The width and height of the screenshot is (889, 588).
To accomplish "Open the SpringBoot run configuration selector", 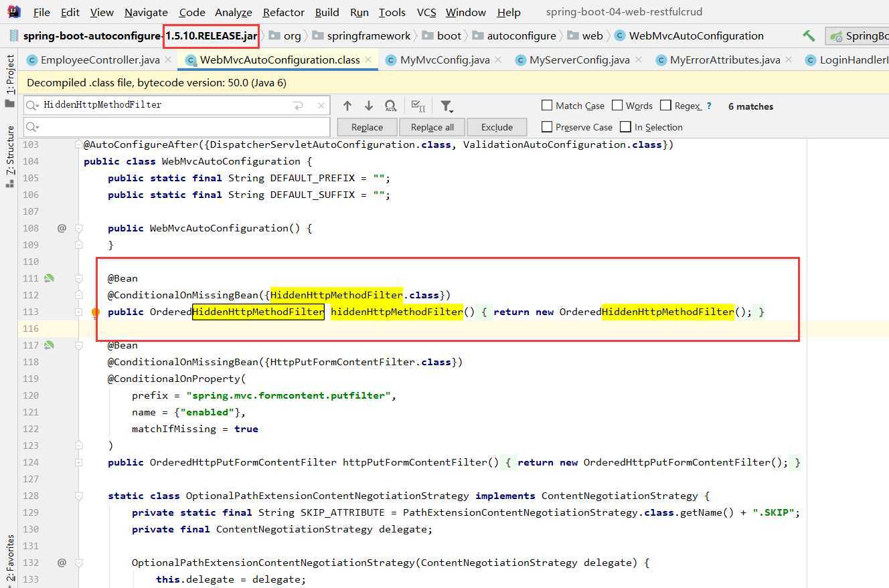I will pos(858,36).
